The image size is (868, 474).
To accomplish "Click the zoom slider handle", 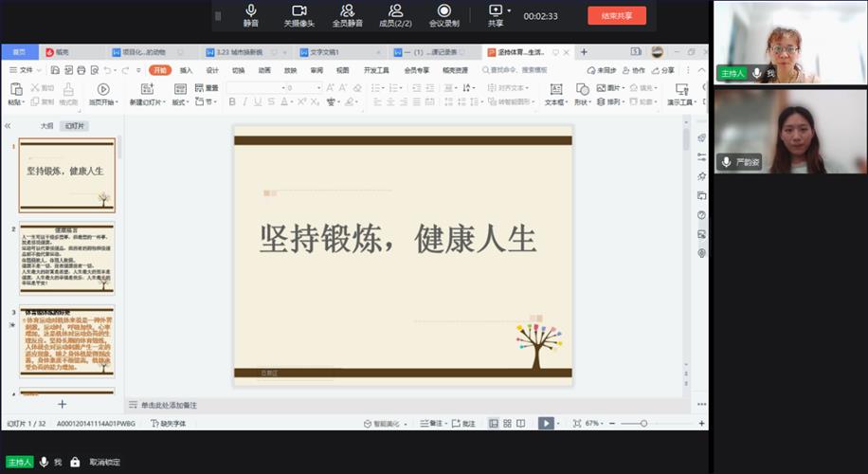I will coord(643,423).
